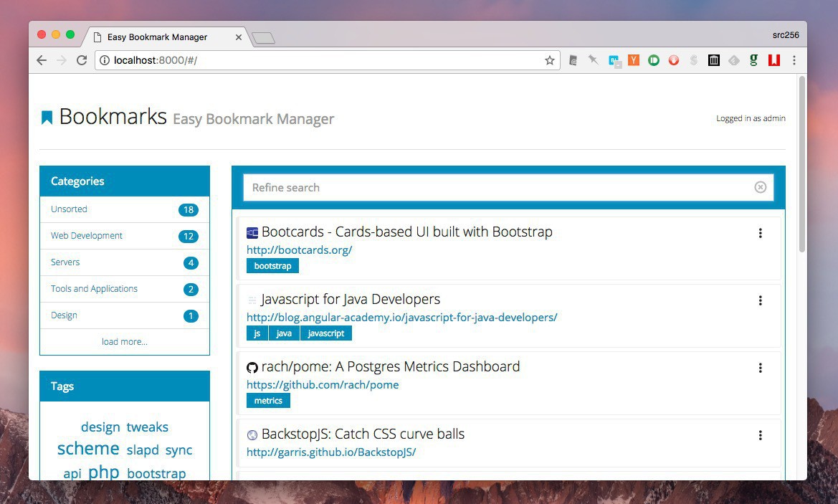Screen dimensions: 838x504
Task: Click the src256 profile name
Action: (786, 35)
